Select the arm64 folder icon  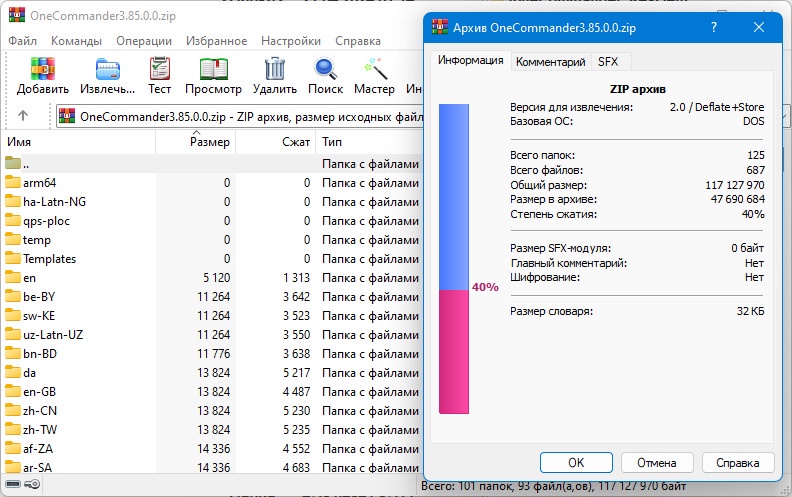(13, 182)
